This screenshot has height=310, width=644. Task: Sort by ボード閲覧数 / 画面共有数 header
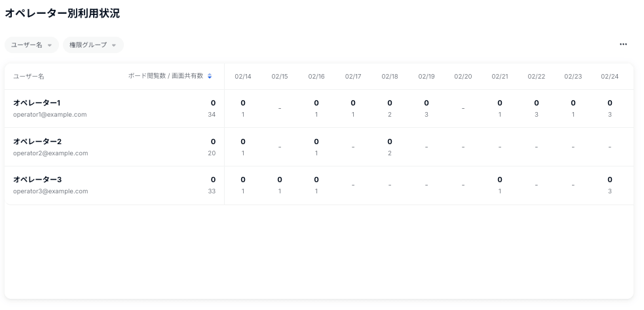[166, 76]
